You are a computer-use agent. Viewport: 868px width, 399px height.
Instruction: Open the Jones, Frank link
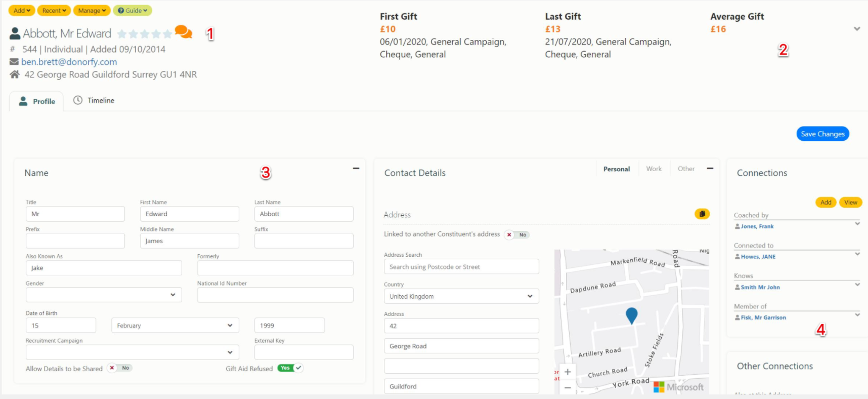pos(757,226)
